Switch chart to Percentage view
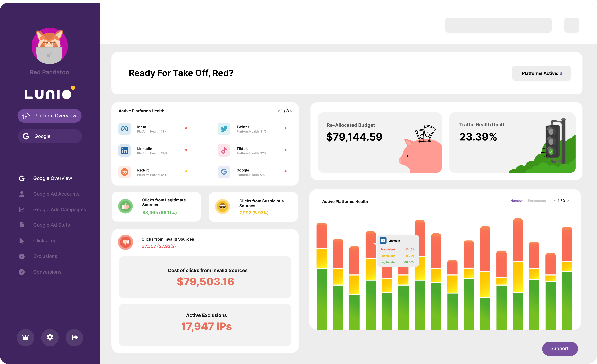 tap(537, 200)
